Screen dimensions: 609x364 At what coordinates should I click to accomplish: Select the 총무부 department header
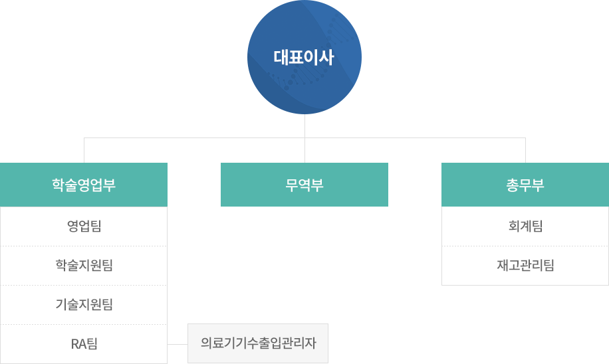(525, 185)
